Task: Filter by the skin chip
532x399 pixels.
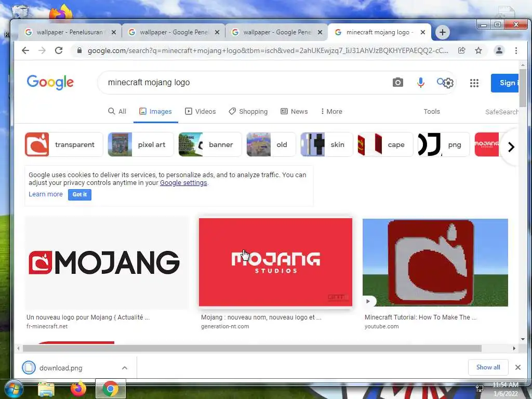Action: (x=327, y=144)
